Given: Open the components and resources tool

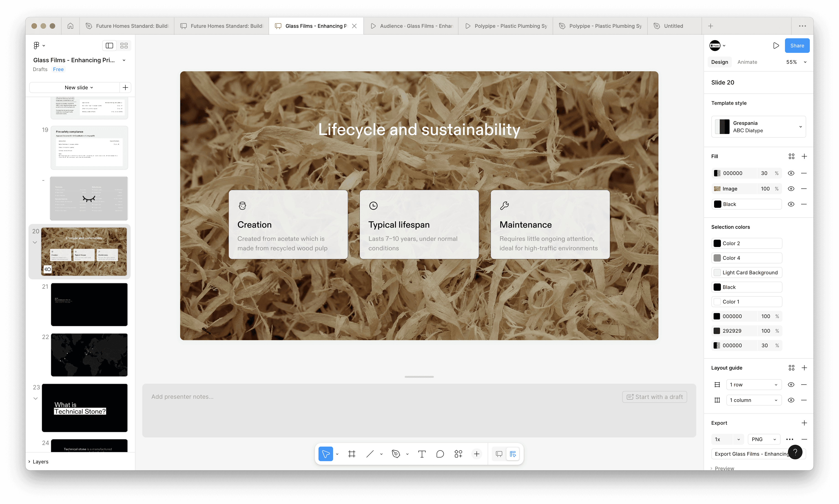Looking at the screenshot, I should 458,454.
